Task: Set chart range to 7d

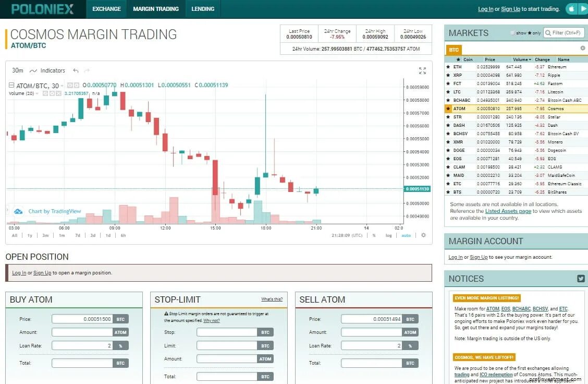Action: pos(78,235)
